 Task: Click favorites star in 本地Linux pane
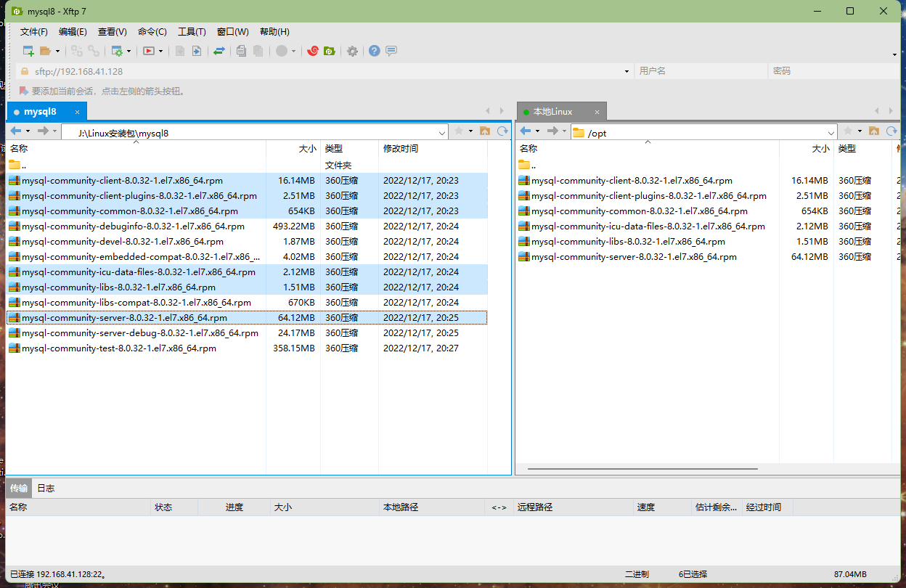(848, 131)
